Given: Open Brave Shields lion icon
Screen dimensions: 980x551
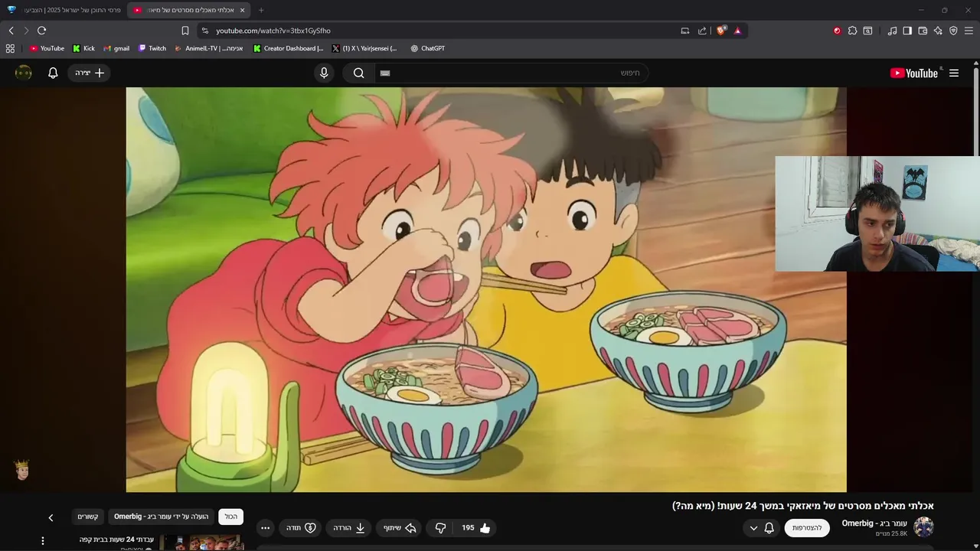Looking at the screenshot, I should pyautogui.click(x=721, y=31).
